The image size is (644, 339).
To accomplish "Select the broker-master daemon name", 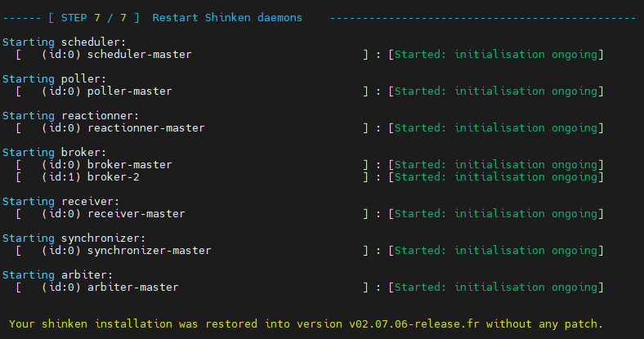I will coord(129,165).
